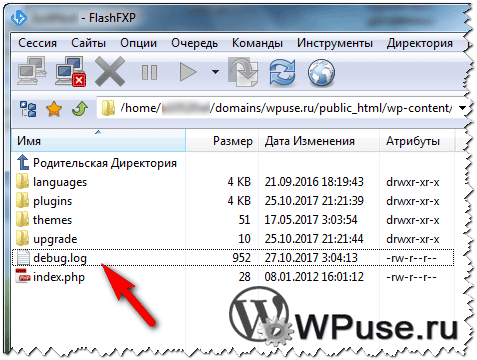The width and height of the screenshot is (477, 360).
Task: Expand the path history dropdown
Action: pos(462,108)
